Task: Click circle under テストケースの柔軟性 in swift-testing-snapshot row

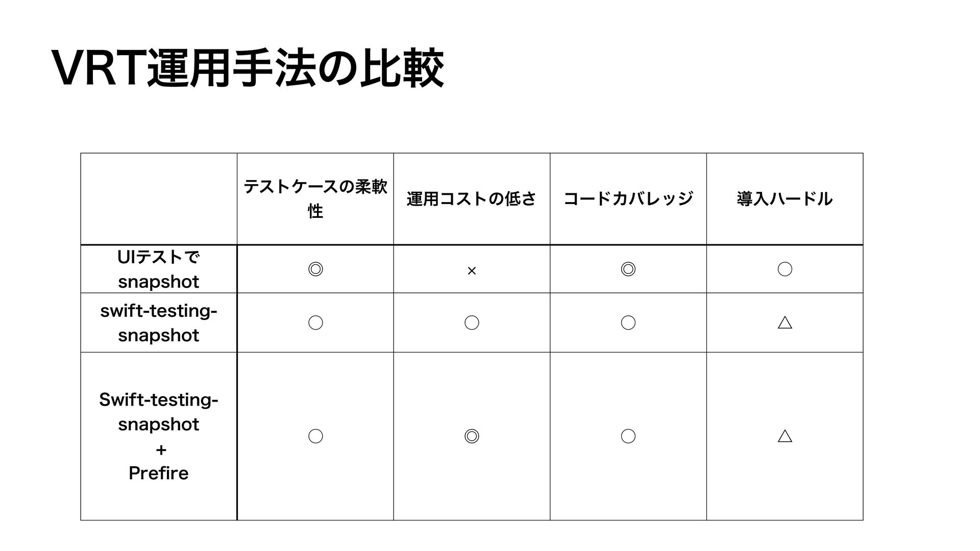Action: (315, 322)
